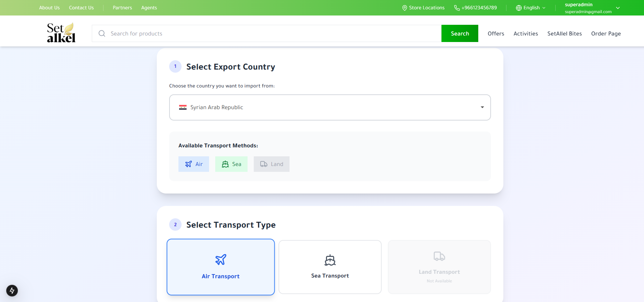Click the step 1 number badge

pos(175,66)
